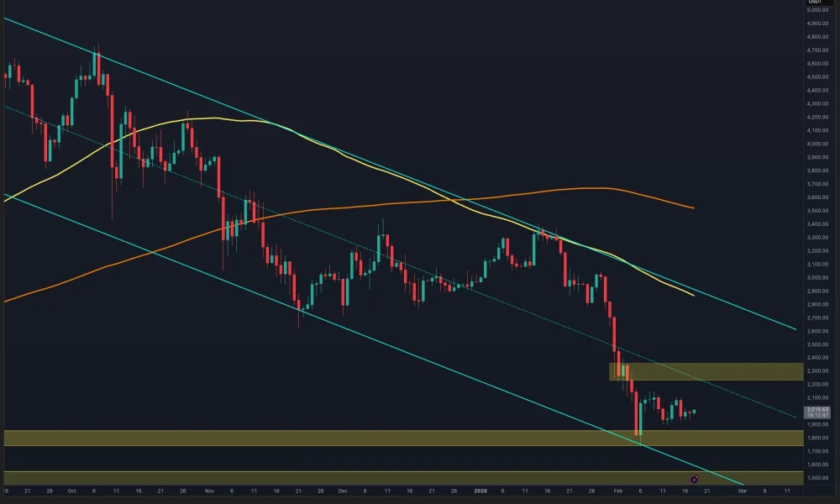Click the Mar label on the time axis

(x=743, y=491)
